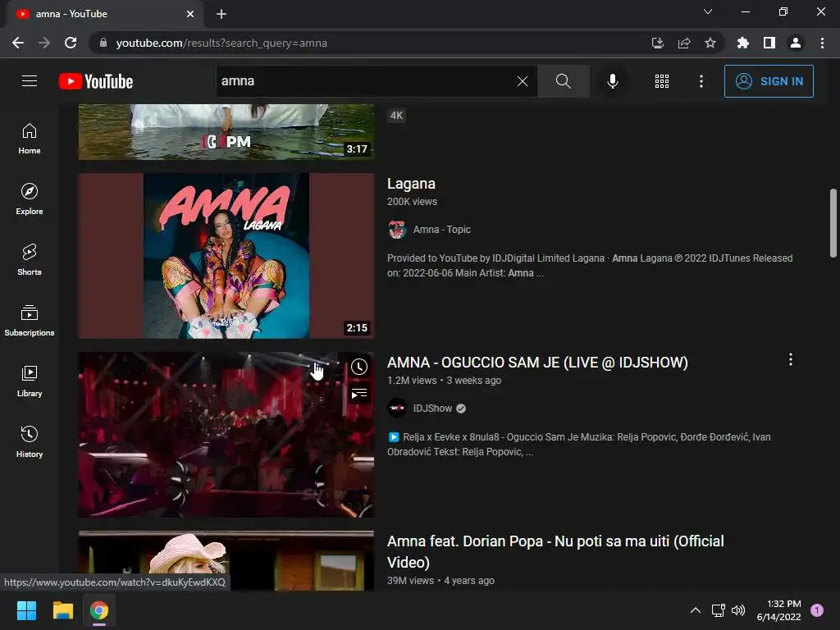Open the Lagana album art thumbnail
The image size is (840, 630).
pyautogui.click(x=226, y=256)
